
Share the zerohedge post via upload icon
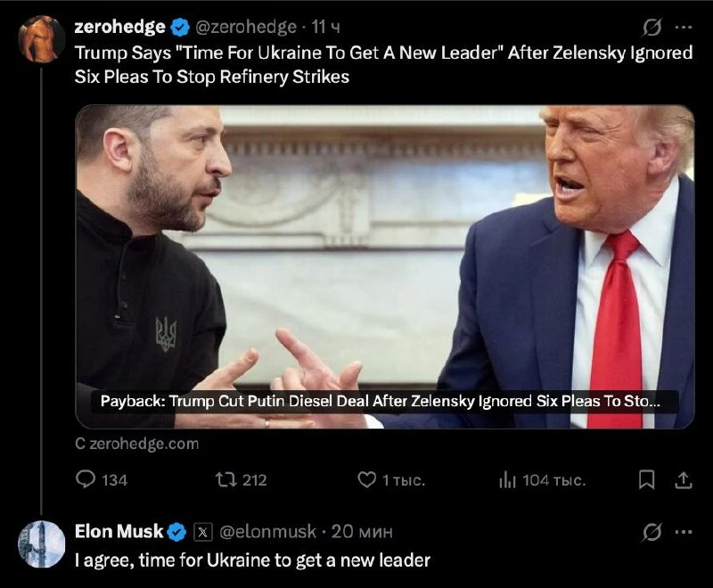click(x=683, y=480)
